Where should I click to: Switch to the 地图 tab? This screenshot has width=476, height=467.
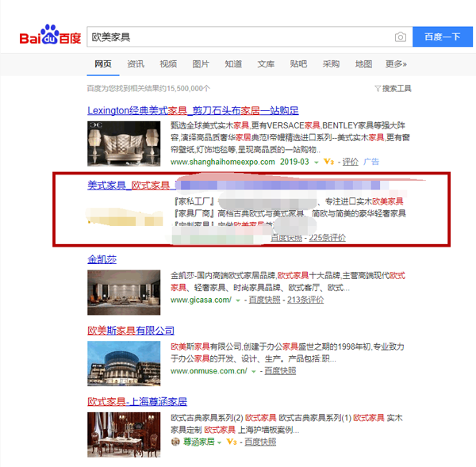[x=363, y=64]
